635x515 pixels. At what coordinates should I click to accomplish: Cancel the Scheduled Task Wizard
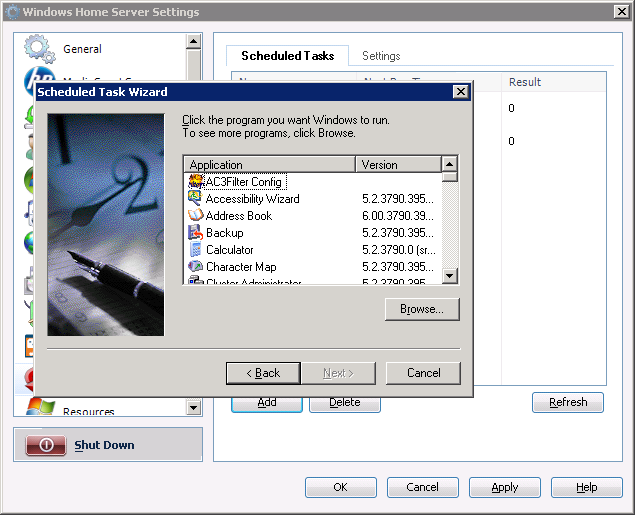(x=423, y=373)
